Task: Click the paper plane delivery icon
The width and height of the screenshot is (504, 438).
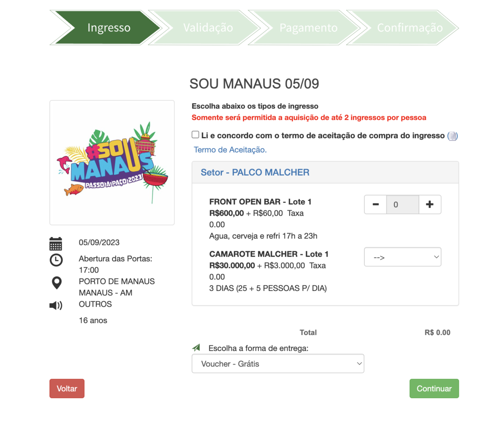Action: 197,348
